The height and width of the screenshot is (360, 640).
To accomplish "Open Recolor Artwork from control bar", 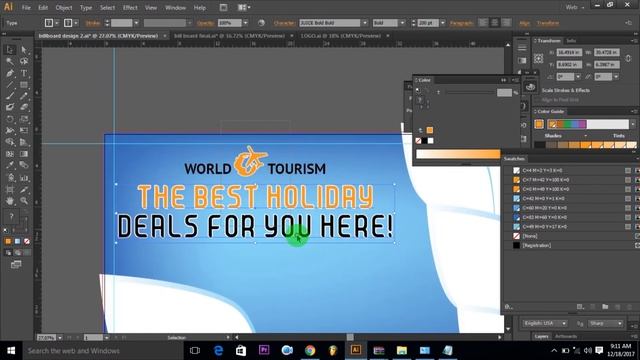I will (x=261, y=23).
